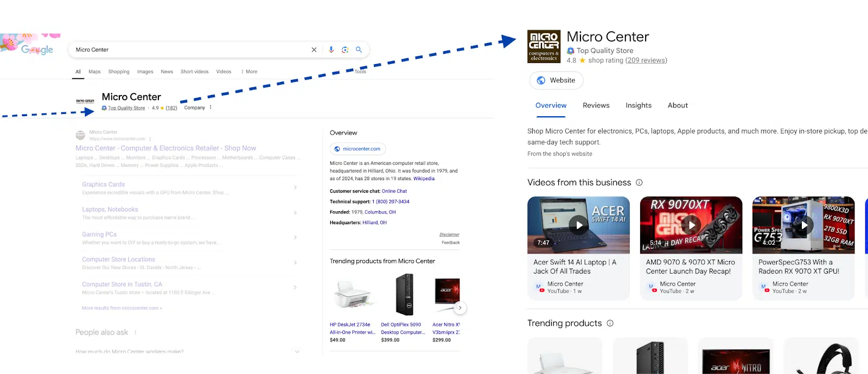Play the Acer Swift 14 AI Laptop video
Image resolution: width=868 pixels, height=374 pixels.
click(578, 225)
